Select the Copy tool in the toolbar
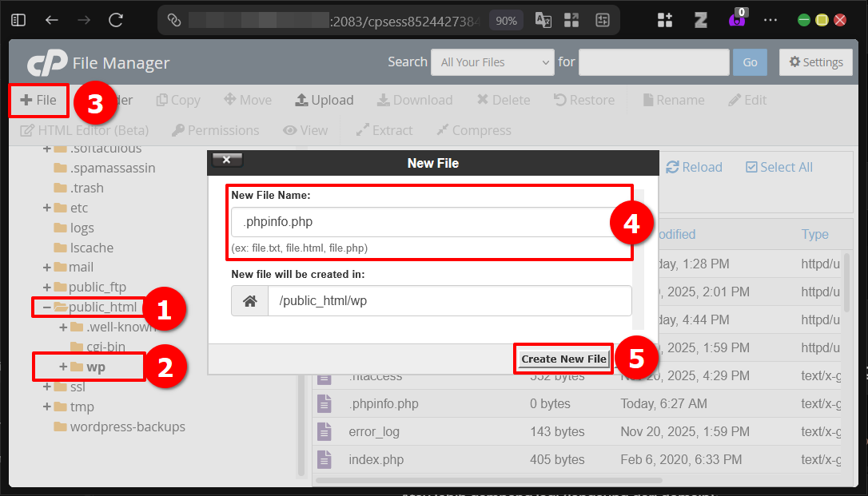Image resolution: width=868 pixels, height=496 pixels. (177, 100)
